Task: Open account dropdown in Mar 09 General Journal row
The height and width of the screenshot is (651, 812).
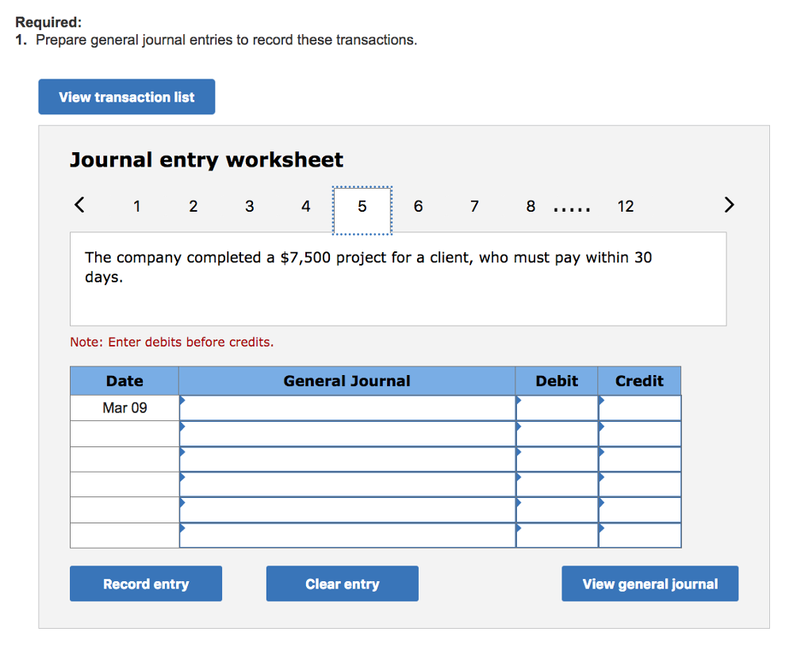Action: click(x=347, y=408)
